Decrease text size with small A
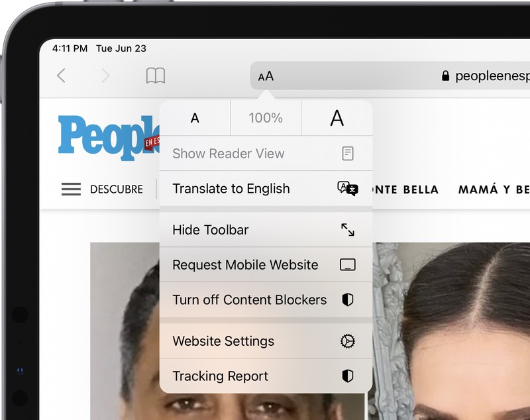Image resolution: width=530 pixels, height=420 pixels. [195, 118]
